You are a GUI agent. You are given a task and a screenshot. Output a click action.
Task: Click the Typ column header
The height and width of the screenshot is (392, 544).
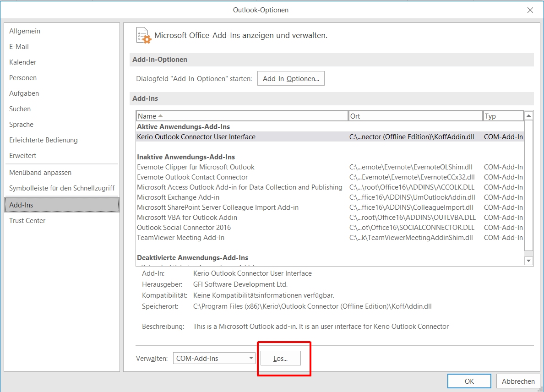click(503, 116)
